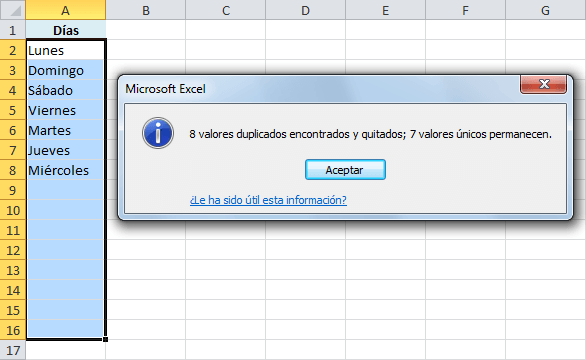Click the blue information icon
This screenshot has height=360, width=586.
coord(158,133)
